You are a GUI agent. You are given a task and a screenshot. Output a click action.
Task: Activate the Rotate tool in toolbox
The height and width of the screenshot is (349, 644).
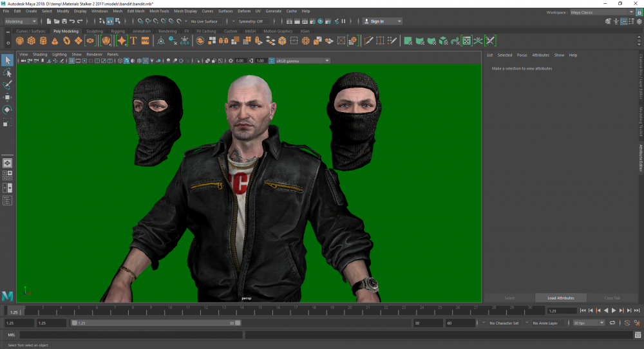click(x=7, y=109)
